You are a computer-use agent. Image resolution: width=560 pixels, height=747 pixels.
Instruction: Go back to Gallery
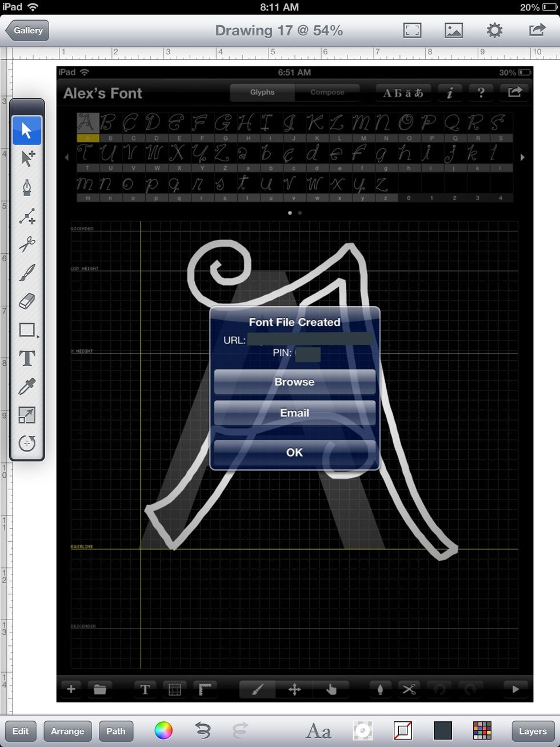click(x=27, y=30)
